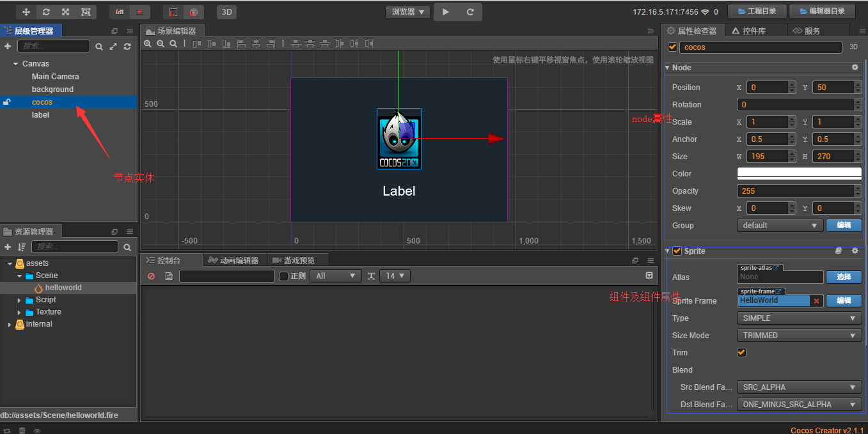Screen dimensions: 868x434
Task: Disable the Sprite component checkbox
Action: pyautogui.click(x=677, y=251)
